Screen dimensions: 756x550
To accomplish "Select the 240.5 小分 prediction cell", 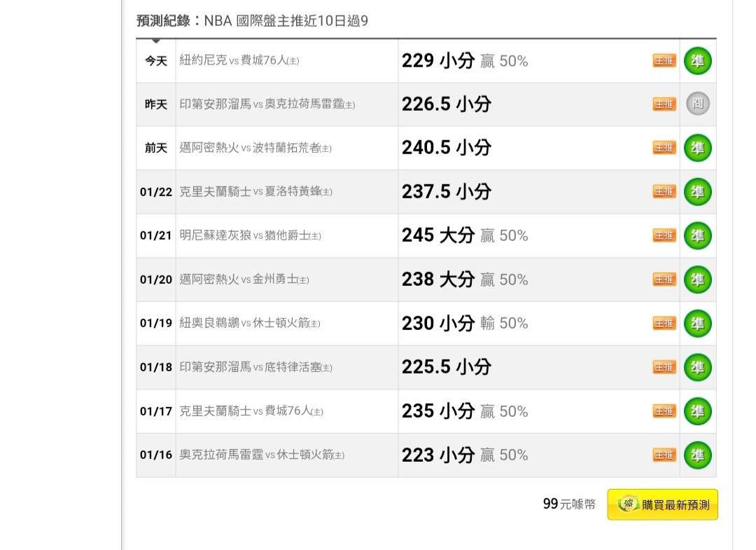I will point(447,148).
